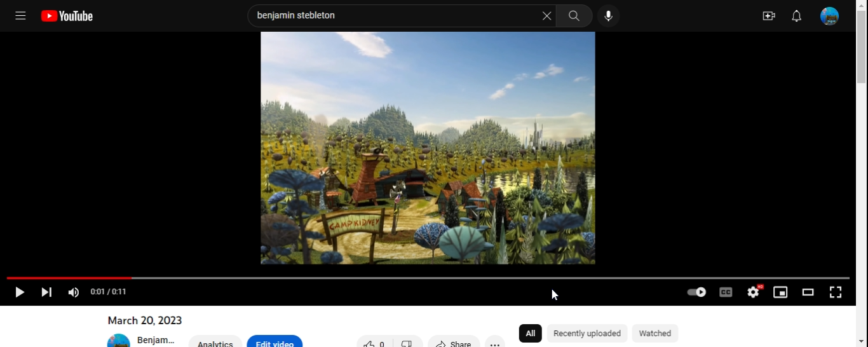
Task: Open Analytics for this video
Action: [215, 341]
